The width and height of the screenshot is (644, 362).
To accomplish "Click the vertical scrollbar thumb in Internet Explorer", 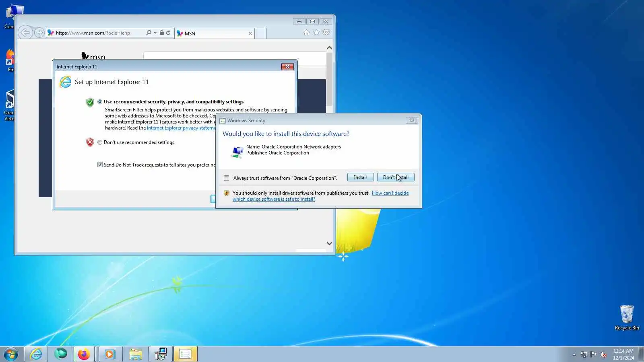I will click(x=329, y=78).
